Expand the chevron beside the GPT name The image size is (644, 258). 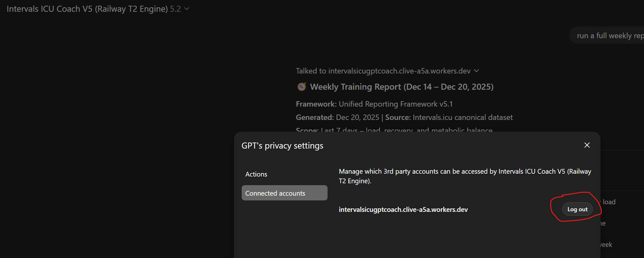[187, 9]
